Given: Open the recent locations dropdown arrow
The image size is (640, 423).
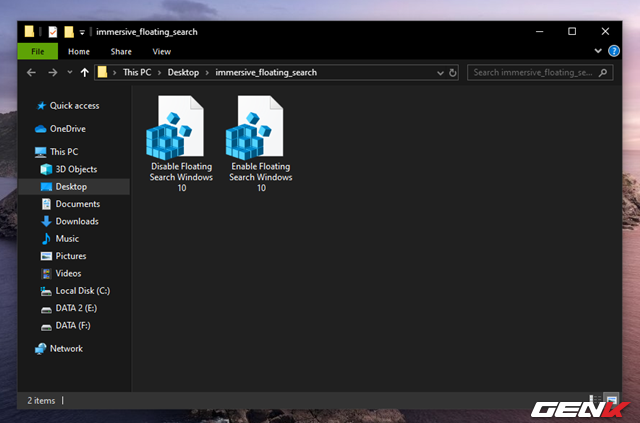Looking at the screenshot, I should [x=70, y=72].
